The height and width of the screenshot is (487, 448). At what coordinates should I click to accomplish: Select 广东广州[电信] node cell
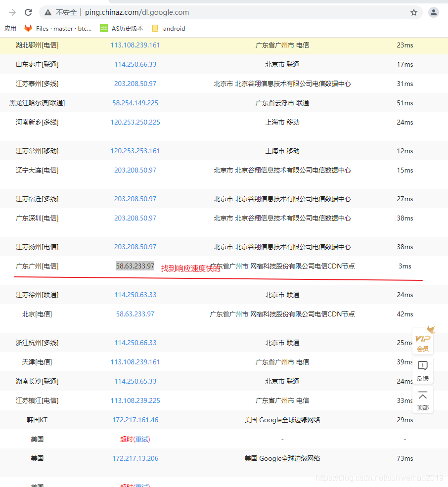pyautogui.click(x=37, y=266)
